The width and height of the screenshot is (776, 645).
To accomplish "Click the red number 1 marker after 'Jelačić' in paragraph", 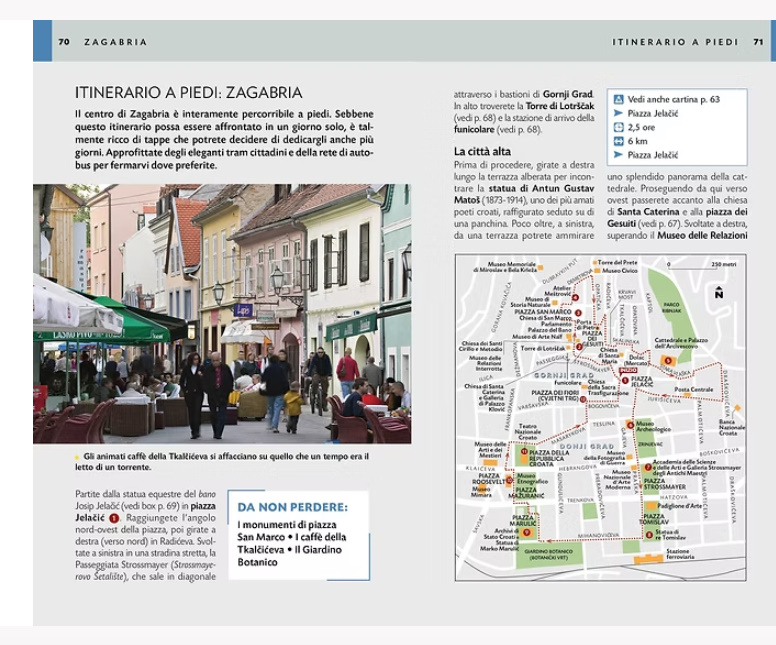I will (114, 518).
